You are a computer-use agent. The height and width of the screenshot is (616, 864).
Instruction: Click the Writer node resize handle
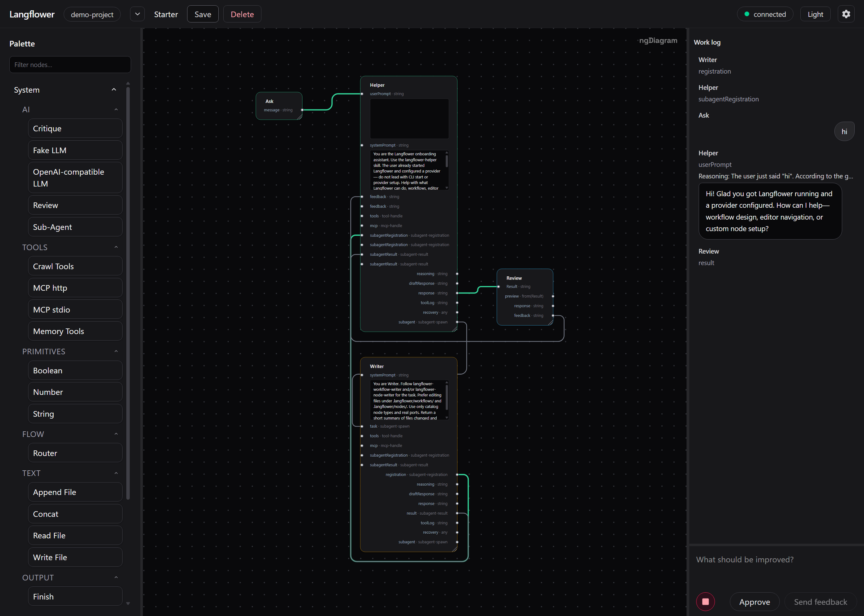pos(454,549)
